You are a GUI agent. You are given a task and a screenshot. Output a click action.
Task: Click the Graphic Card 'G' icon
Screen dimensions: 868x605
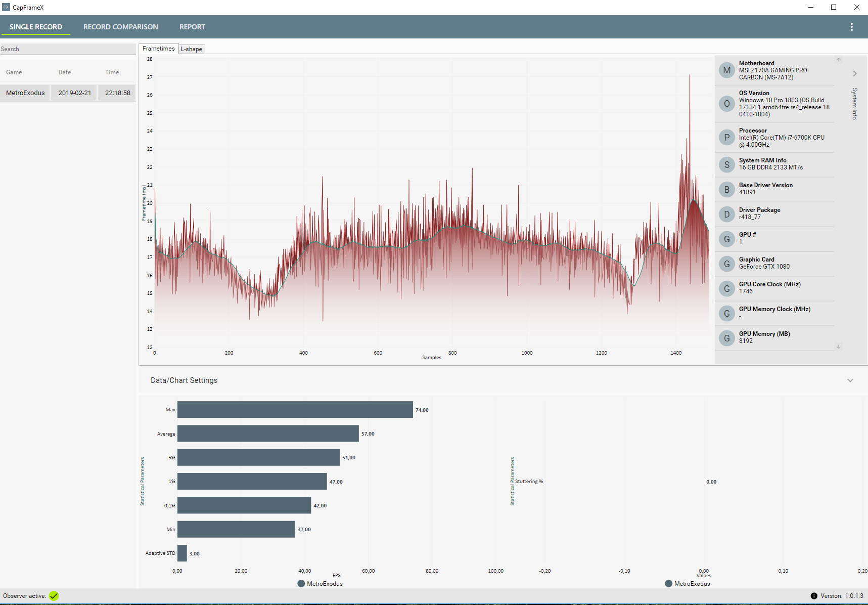coord(727,264)
